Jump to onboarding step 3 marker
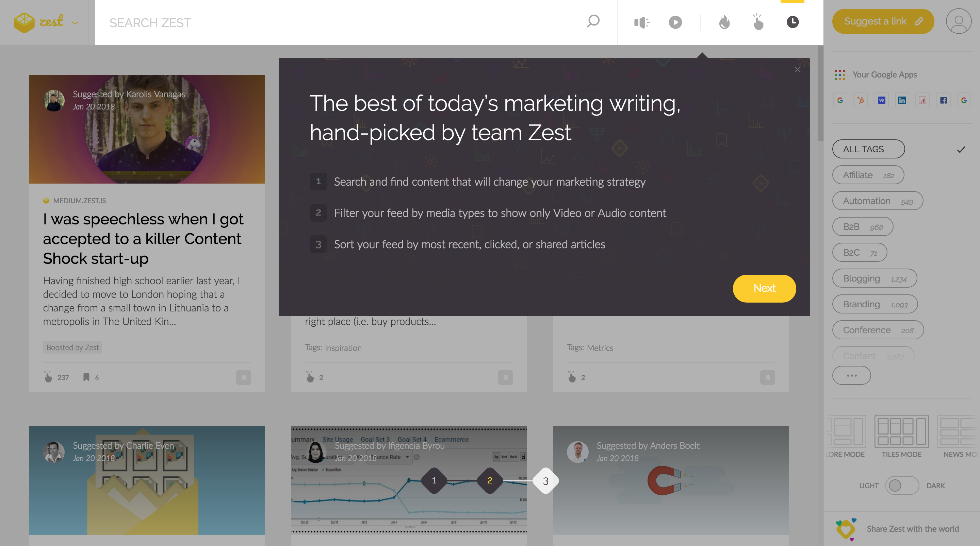This screenshot has height=546, width=980. click(x=545, y=481)
